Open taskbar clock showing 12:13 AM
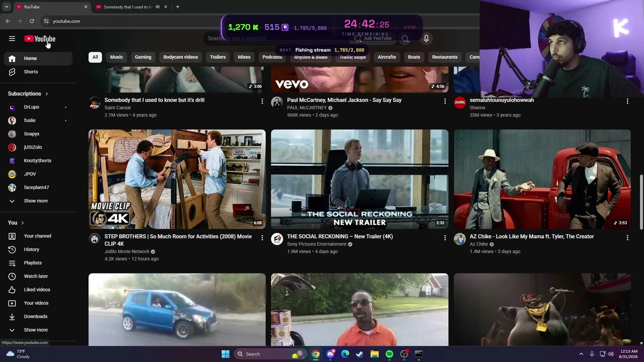644x362 pixels. (x=629, y=354)
